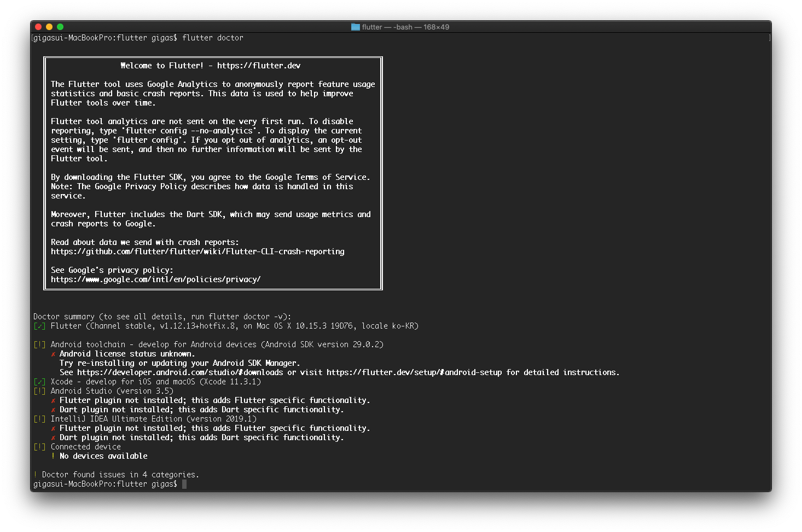Click the window title 'flutter — -bash — 168×49'
Image resolution: width=802 pixels, height=532 pixels.
pyautogui.click(x=405, y=27)
